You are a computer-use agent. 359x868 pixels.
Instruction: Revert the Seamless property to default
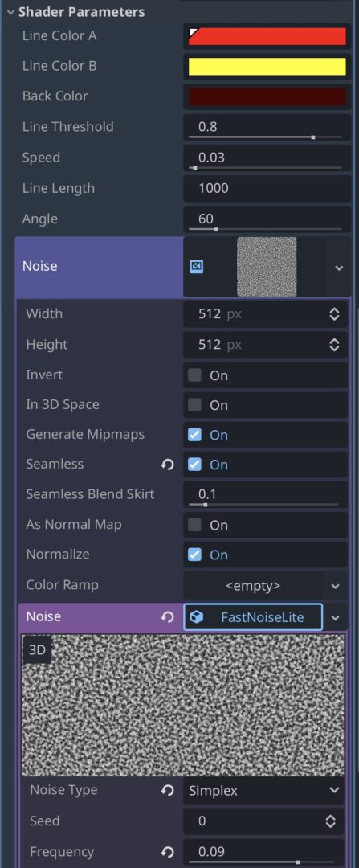(168, 465)
